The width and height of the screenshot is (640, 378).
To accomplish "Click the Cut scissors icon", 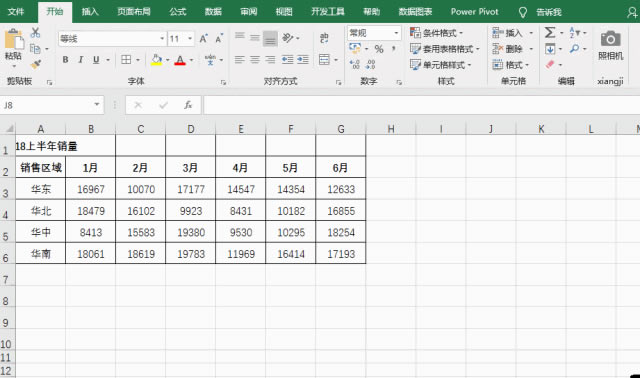I will [x=36, y=33].
